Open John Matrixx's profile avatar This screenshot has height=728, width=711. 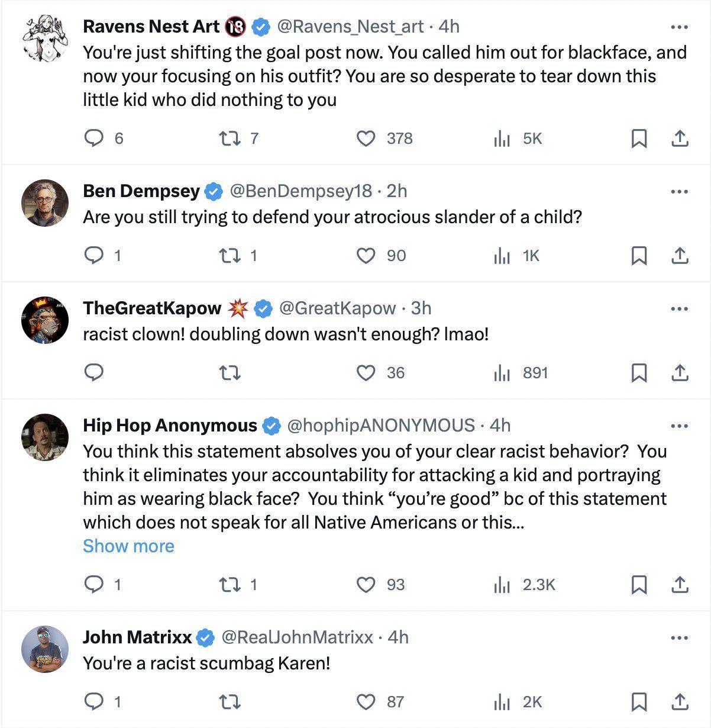(x=45, y=649)
